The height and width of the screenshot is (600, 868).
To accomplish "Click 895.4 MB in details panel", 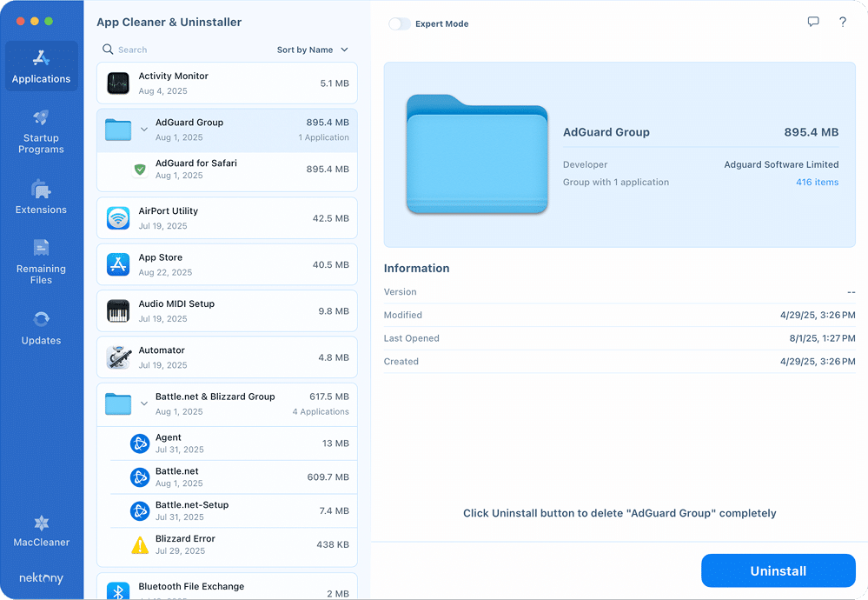I will (811, 132).
